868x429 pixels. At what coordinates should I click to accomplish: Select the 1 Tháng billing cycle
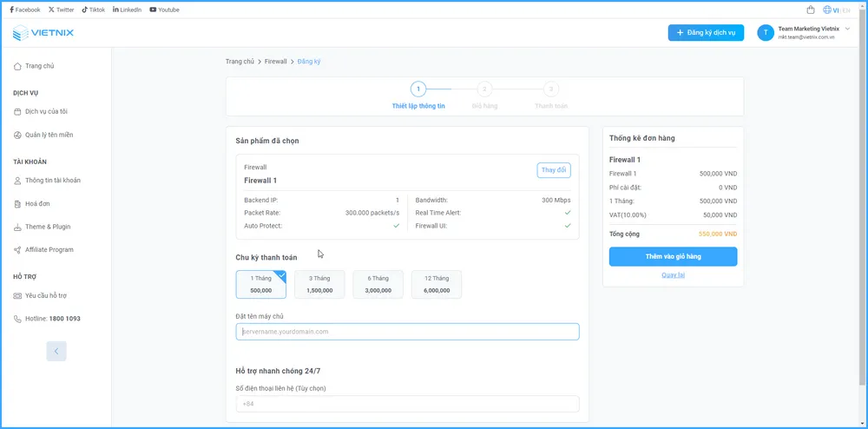click(260, 284)
